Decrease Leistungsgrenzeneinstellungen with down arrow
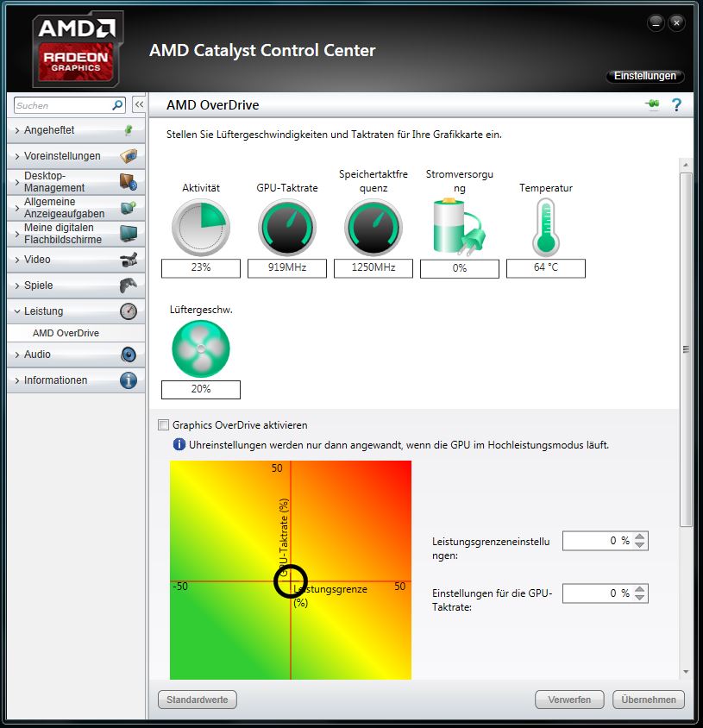 pos(640,545)
